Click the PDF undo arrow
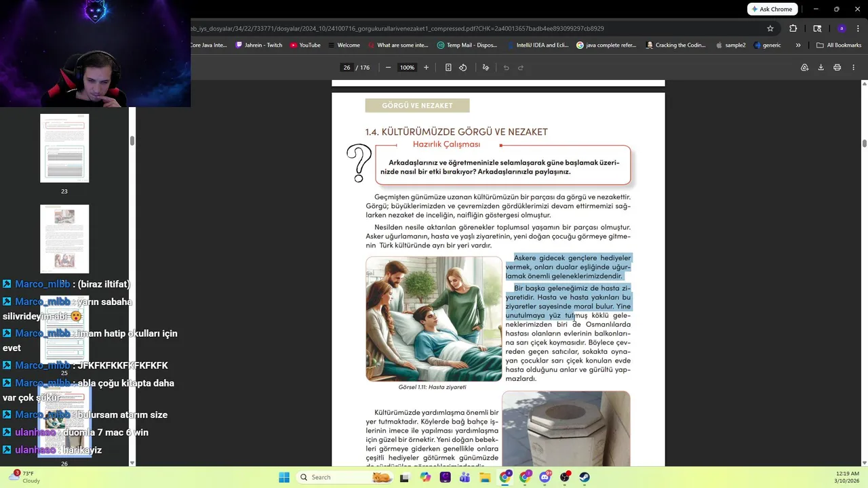This screenshot has width=868, height=488. coord(506,67)
